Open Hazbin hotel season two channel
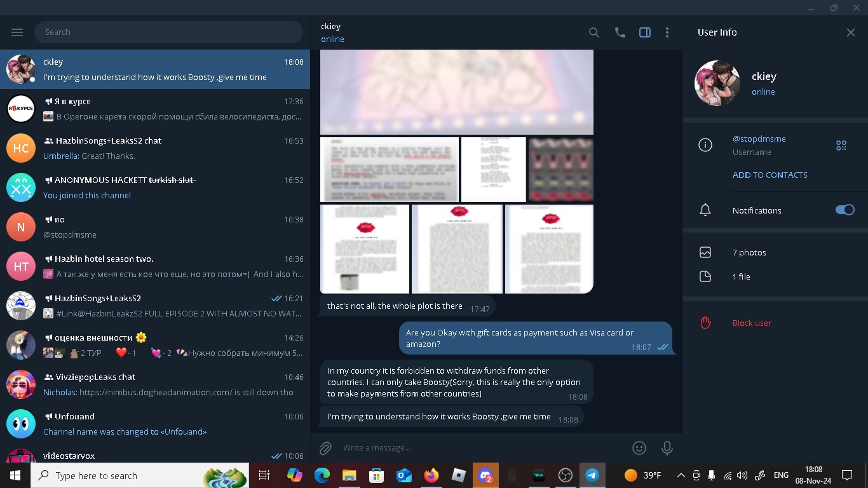The height and width of the screenshot is (488, 868). point(155,266)
